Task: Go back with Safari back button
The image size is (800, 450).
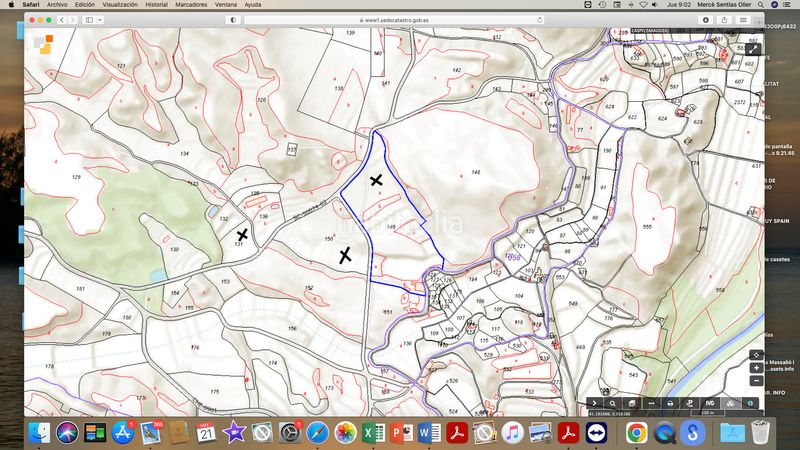Action: point(62,20)
